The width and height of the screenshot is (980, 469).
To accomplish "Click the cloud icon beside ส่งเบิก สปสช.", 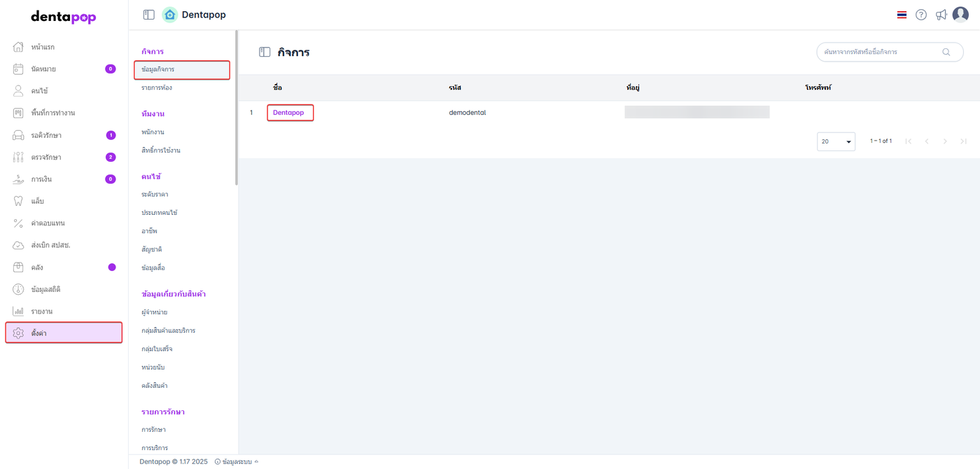I will 19,245.
